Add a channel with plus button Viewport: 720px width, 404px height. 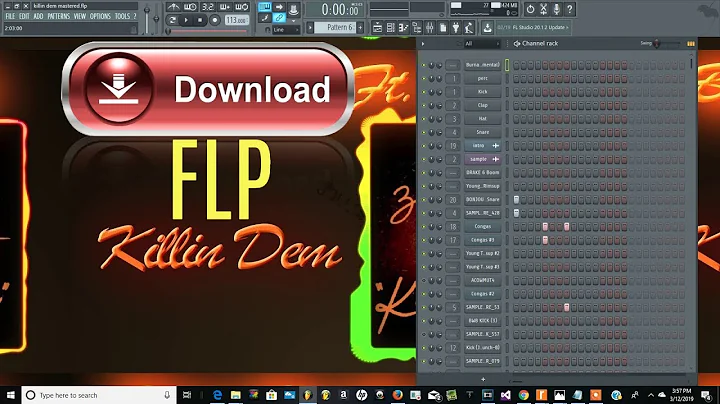(x=483, y=379)
